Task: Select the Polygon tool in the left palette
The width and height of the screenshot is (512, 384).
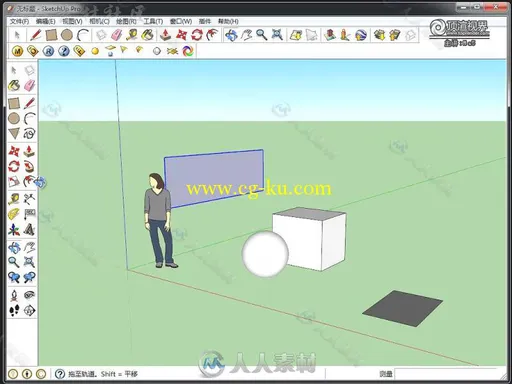Action: click(x=14, y=134)
